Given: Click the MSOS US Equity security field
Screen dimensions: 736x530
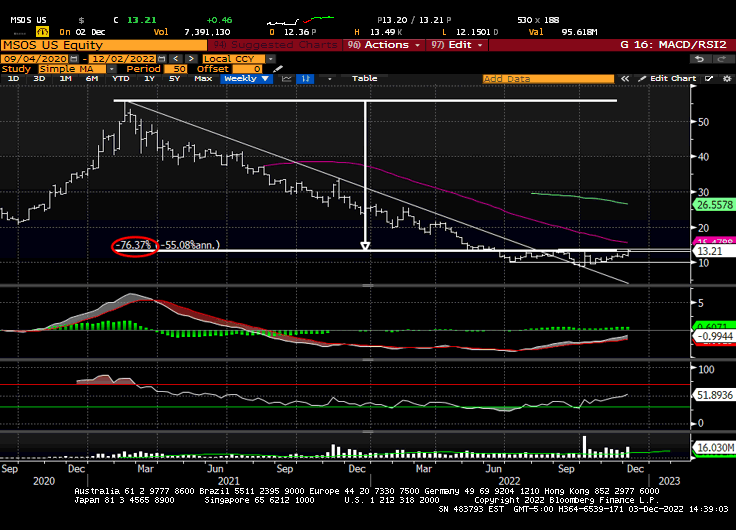Looking at the screenshot, I should click(104, 45).
